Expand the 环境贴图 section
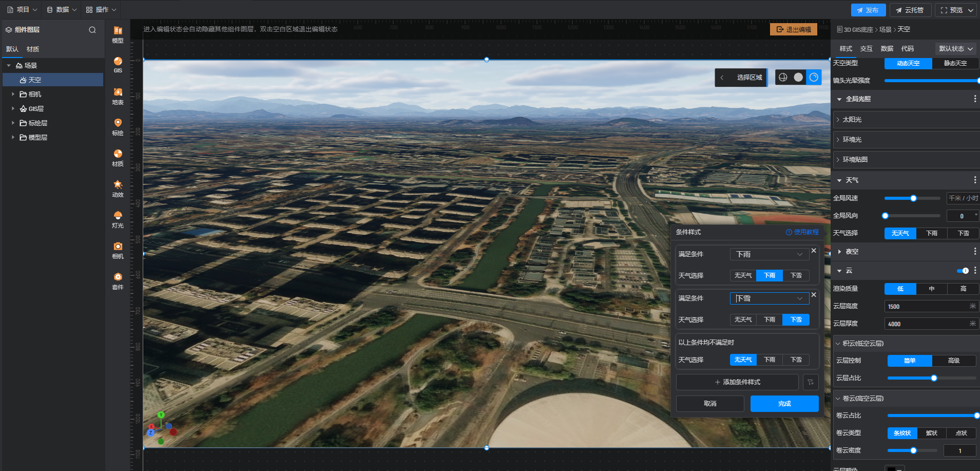This screenshot has width=980, height=471. click(907, 160)
